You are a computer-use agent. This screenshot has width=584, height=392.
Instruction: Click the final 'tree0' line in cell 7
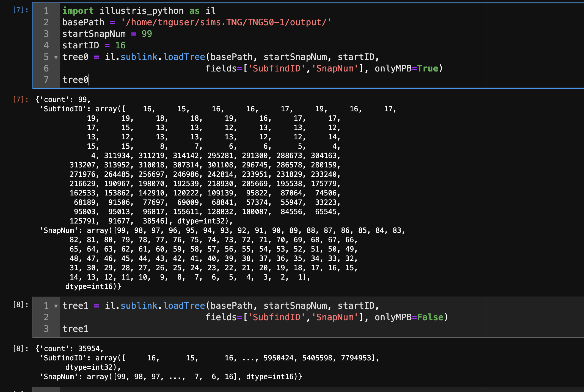click(x=75, y=80)
